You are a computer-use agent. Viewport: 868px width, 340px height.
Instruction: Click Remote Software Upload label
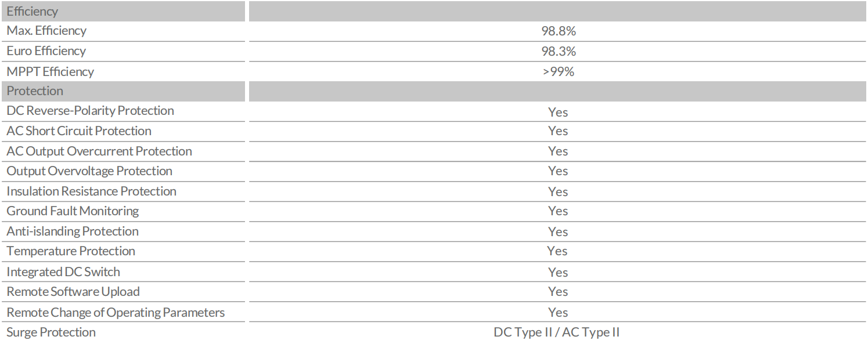point(73,291)
